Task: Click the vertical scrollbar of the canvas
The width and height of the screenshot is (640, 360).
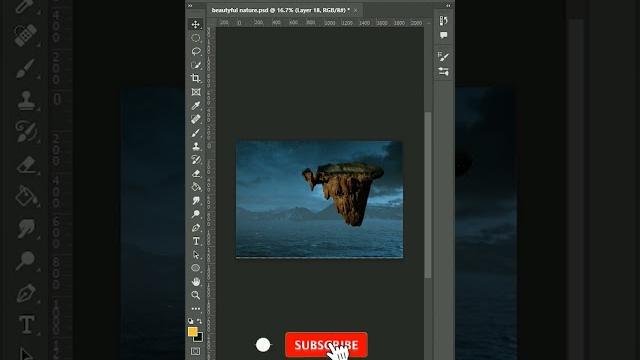Action: click(428, 195)
